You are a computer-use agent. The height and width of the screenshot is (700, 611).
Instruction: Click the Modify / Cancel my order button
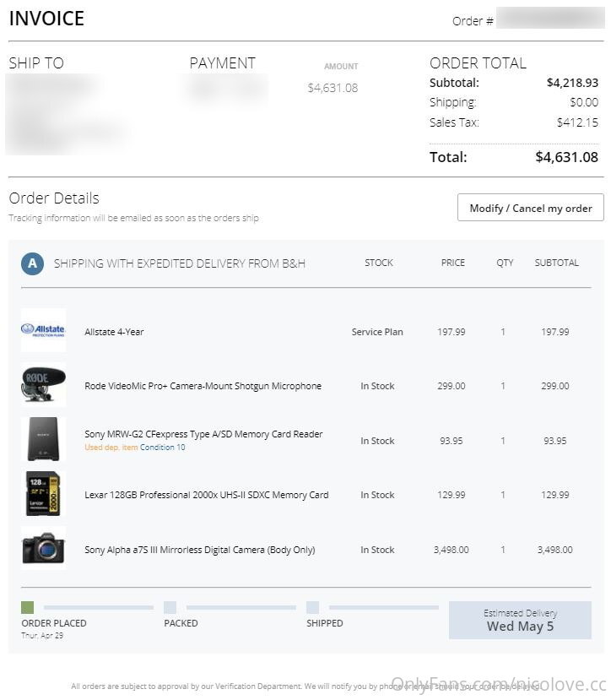(x=530, y=208)
